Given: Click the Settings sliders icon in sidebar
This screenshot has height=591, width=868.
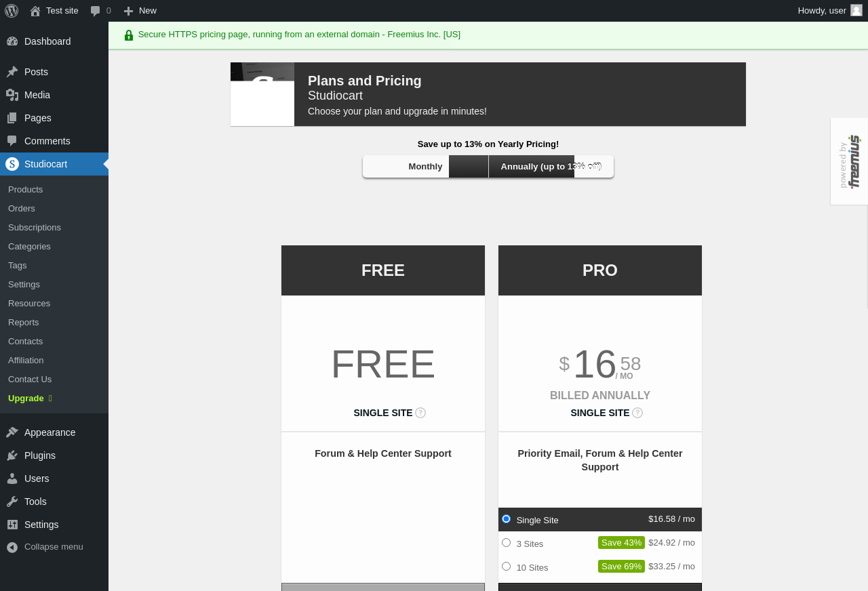Looking at the screenshot, I should pos(12,525).
